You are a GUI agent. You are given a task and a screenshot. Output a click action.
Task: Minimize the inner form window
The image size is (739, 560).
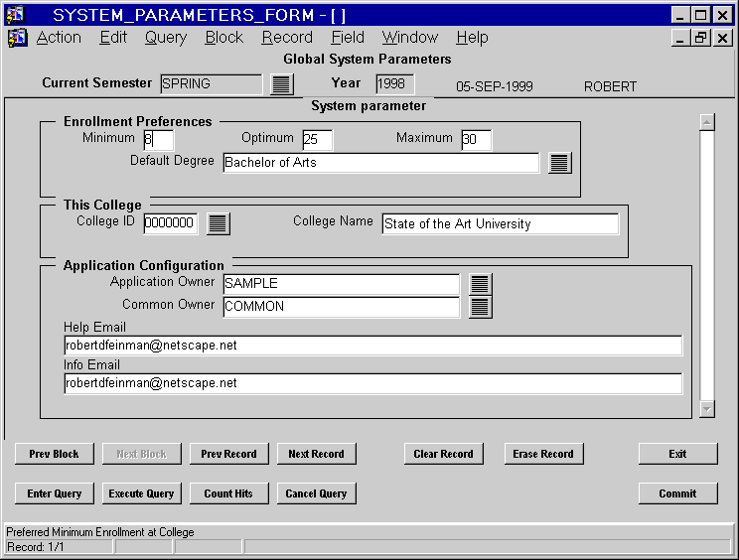(x=680, y=38)
